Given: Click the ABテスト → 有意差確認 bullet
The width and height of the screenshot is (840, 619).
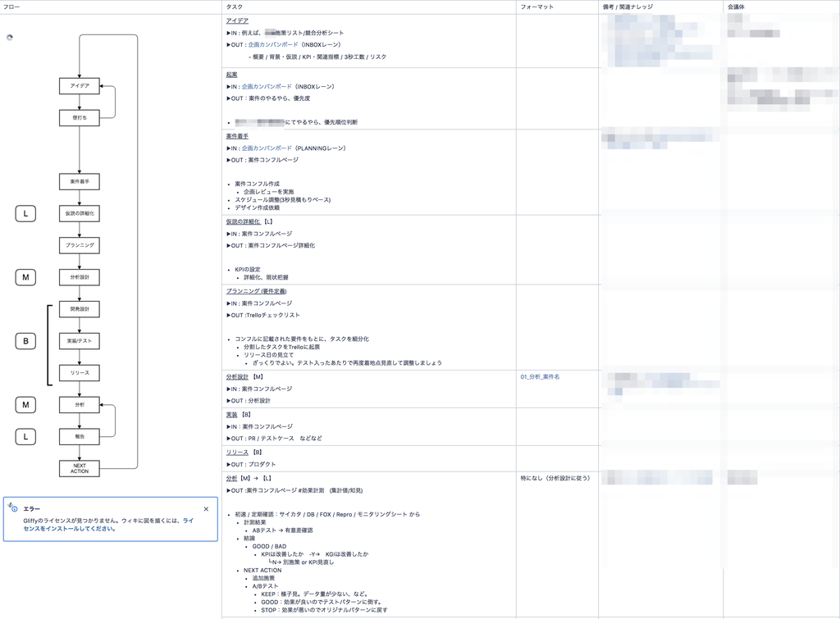Looking at the screenshot, I should point(283,530).
